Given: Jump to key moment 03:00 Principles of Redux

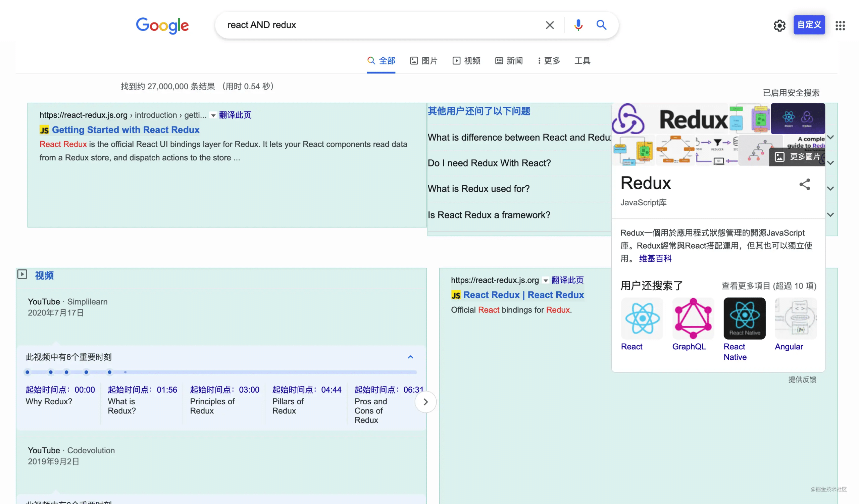Looking at the screenshot, I should [224, 400].
